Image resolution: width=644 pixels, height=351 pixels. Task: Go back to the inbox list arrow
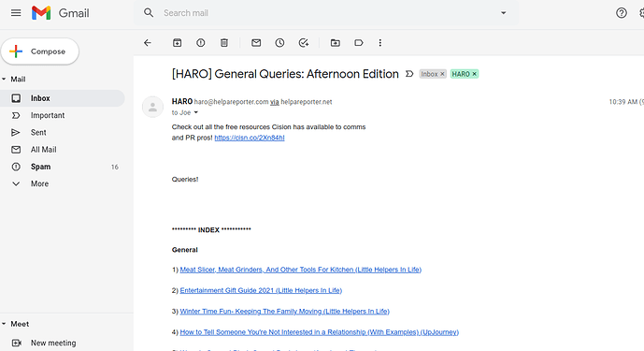click(x=148, y=43)
